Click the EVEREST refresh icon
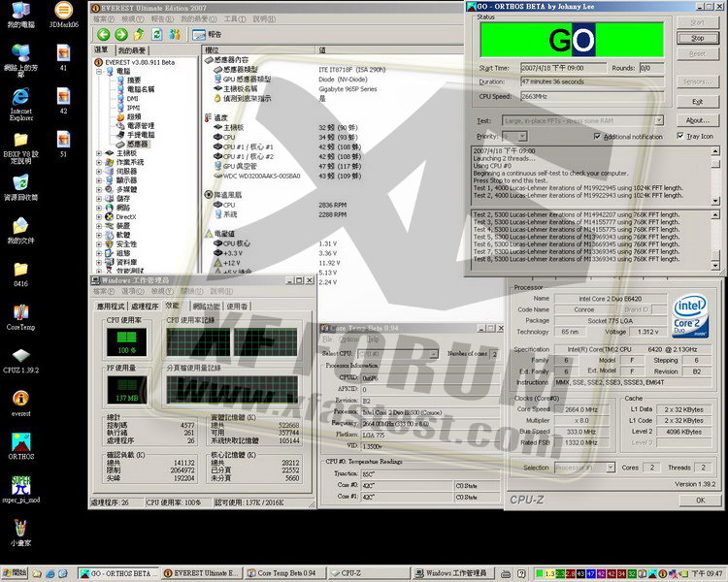 (157, 34)
